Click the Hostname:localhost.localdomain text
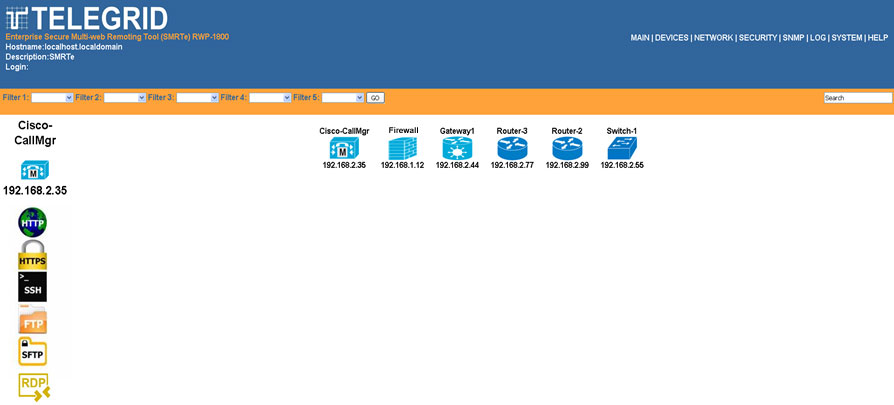The height and width of the screenshot is (405, 894). pos(64,47)
